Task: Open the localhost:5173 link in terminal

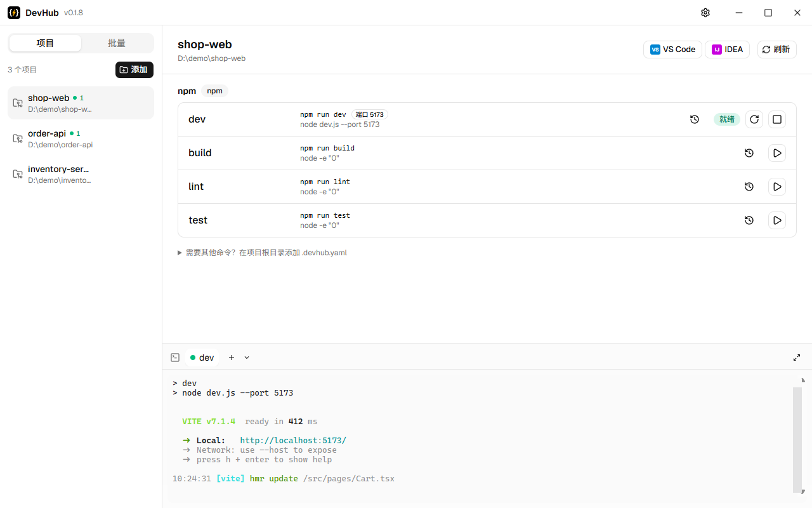Action: pos(293,441)
